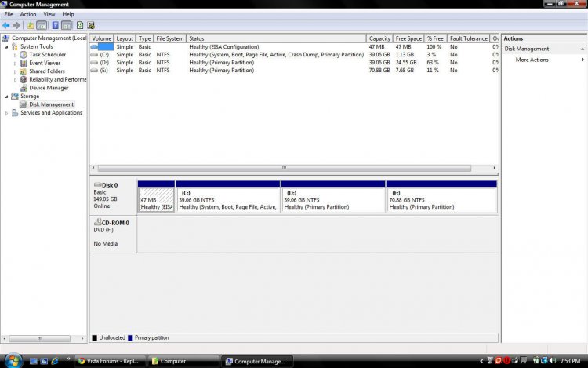Click the Reliability and Performance gauge icon
Viewport: 588px width, 368px height.
tap(24, 79)
